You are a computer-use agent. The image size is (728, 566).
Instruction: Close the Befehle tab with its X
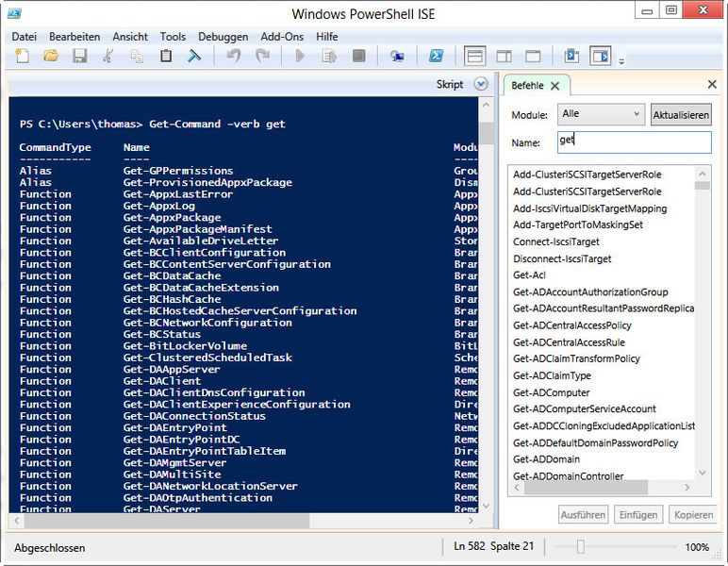[x=554, y=86]
